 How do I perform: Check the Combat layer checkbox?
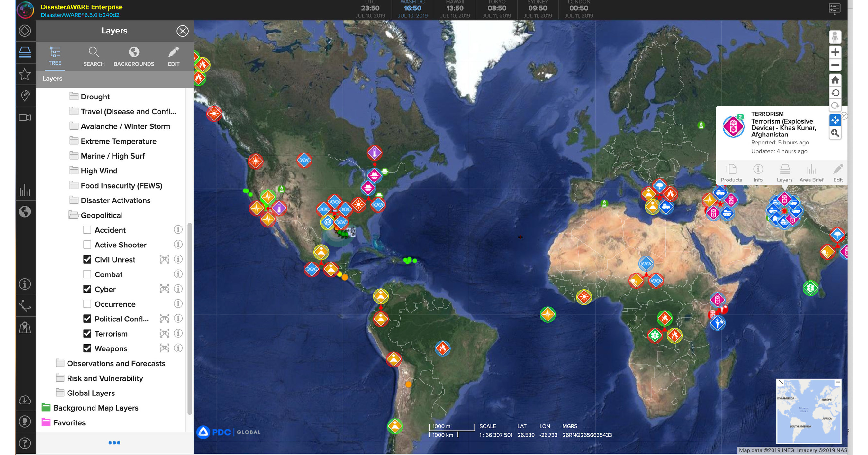point(87,274)
